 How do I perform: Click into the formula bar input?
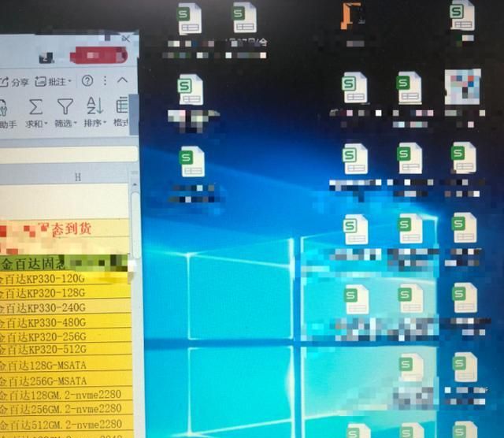[x=69, y=154]
